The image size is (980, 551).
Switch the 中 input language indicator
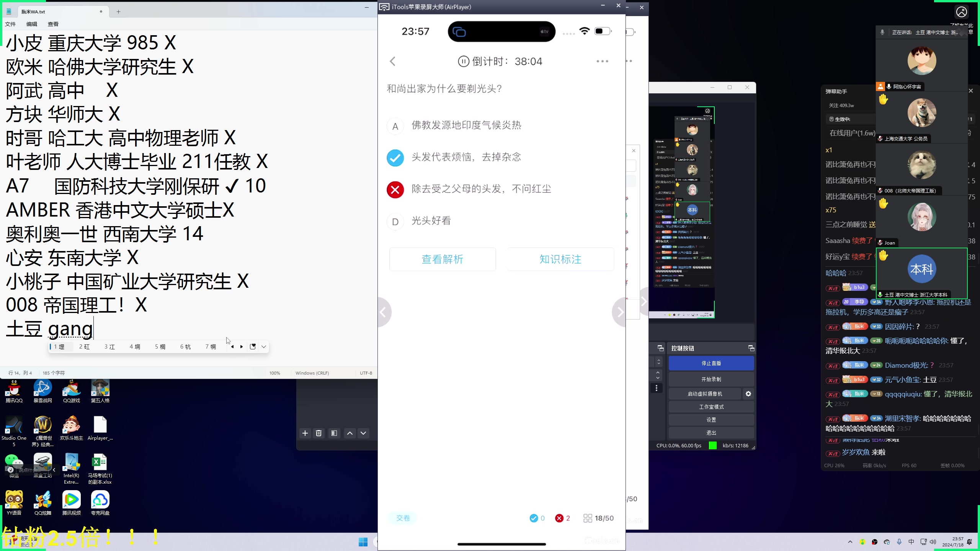tap(911, 542)
